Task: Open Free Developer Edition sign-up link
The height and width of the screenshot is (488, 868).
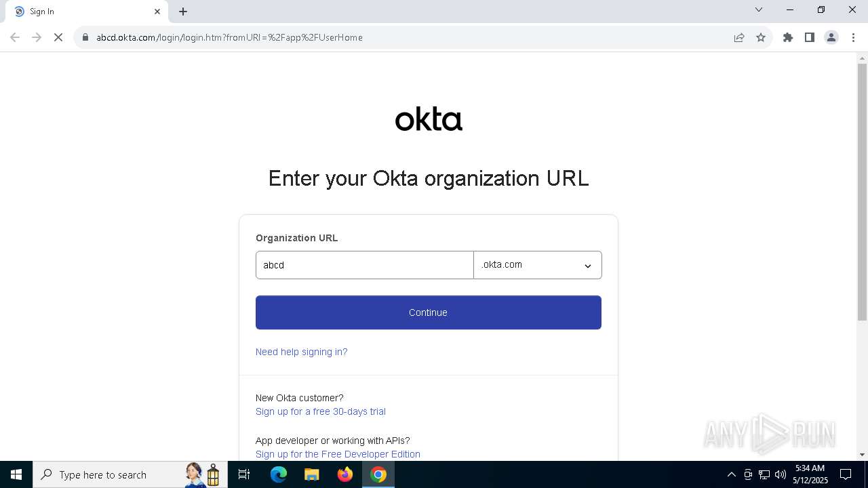Action: [x=338, y=454]
